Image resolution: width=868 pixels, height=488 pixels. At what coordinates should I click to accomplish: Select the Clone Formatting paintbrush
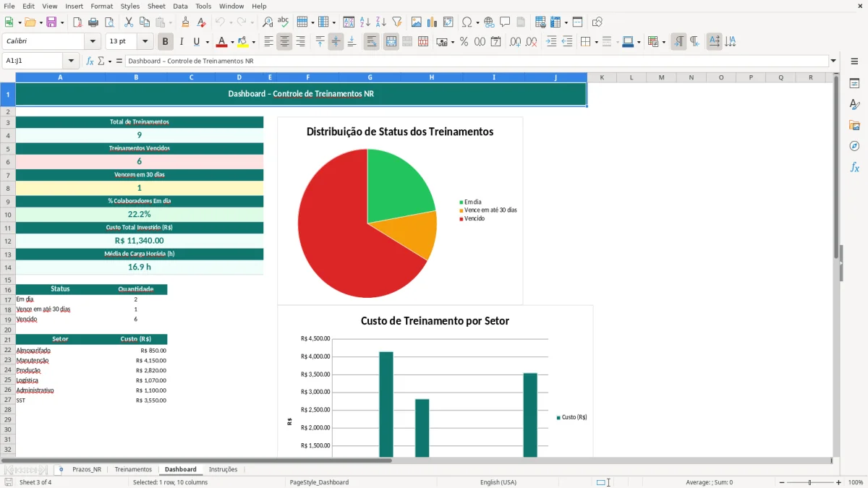tap(185, 22)
